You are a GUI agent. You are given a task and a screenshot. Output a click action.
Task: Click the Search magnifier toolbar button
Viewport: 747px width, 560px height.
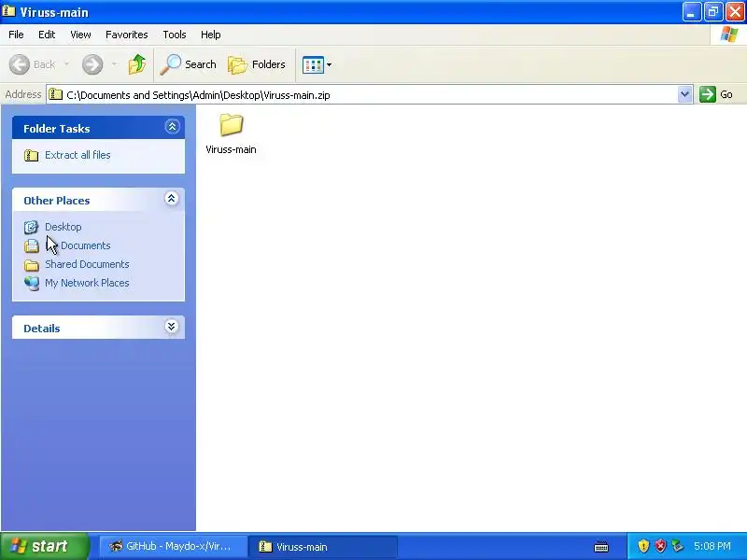point(189,64)
